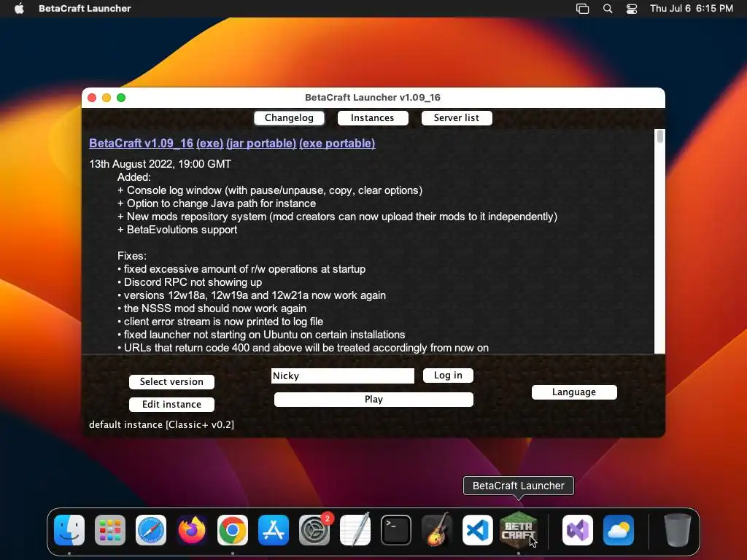747x560 pixels.
Task: Launch Terminal from the dock
Action: pos(396,530)
